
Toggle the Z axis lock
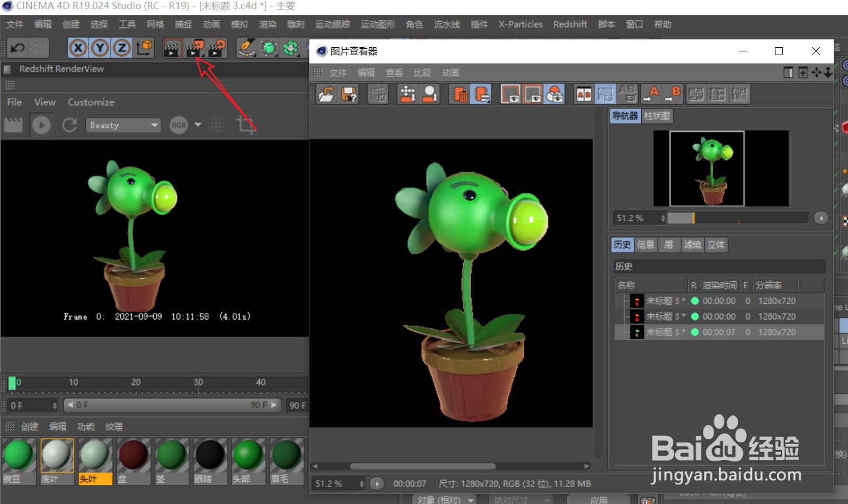coord(121,48)
